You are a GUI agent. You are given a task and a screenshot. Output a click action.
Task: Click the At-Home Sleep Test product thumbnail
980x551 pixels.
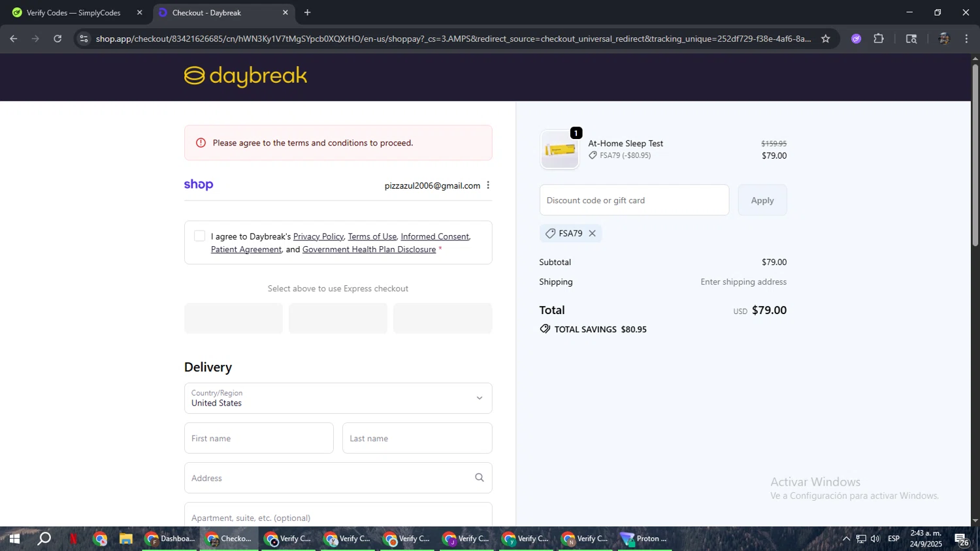[x=559, y=150]
